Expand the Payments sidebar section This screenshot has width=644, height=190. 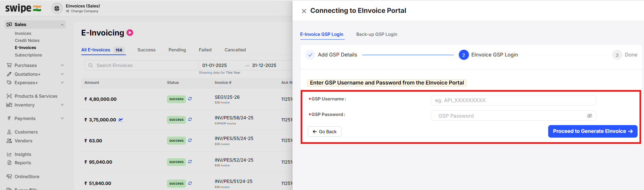[62, 118]
